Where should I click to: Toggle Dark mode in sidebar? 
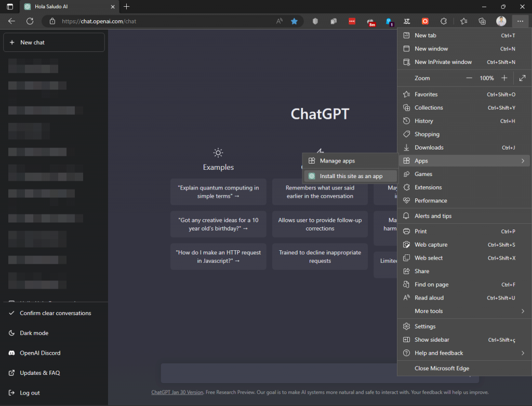pos(54,333)
